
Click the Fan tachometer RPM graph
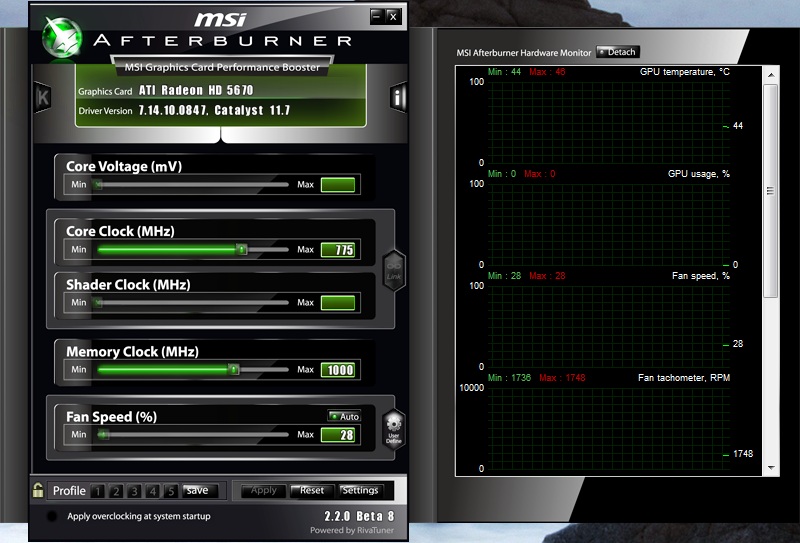point(609,429)
